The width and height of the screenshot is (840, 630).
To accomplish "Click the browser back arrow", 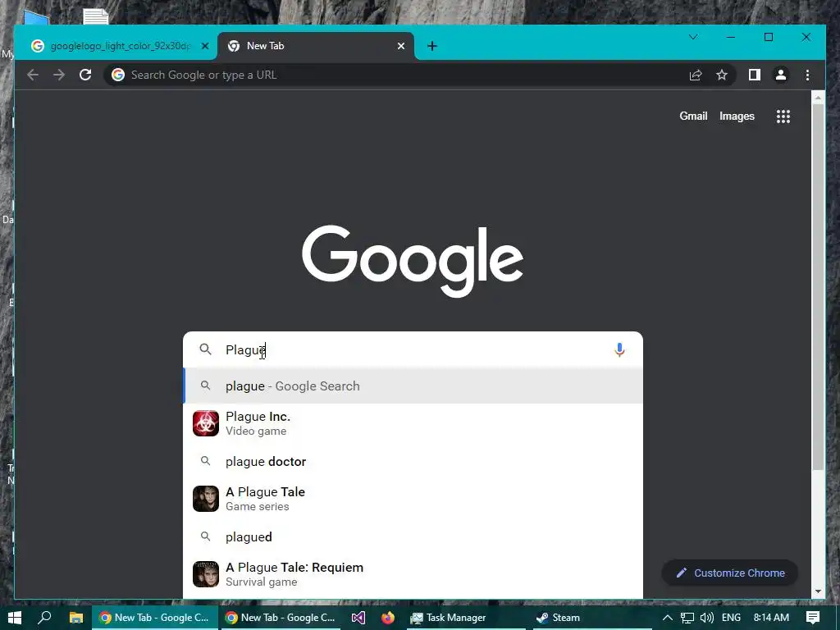I will click(x=33, y=75).
